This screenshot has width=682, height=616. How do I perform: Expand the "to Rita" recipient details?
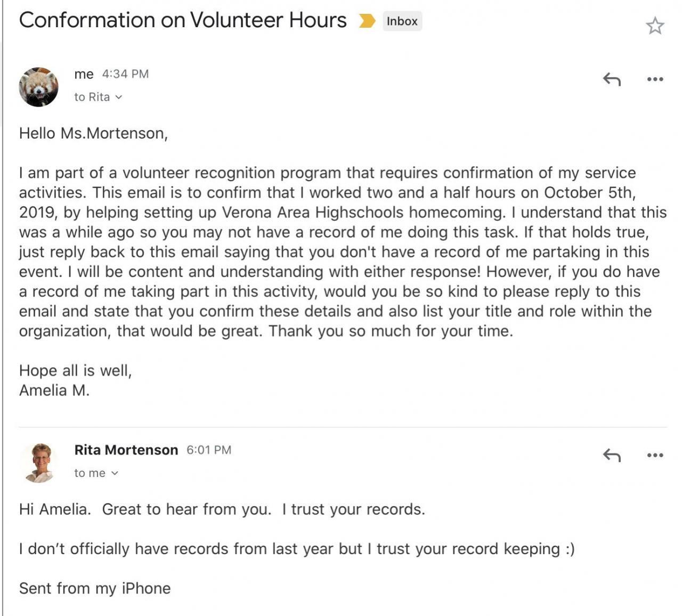point(118,97)
